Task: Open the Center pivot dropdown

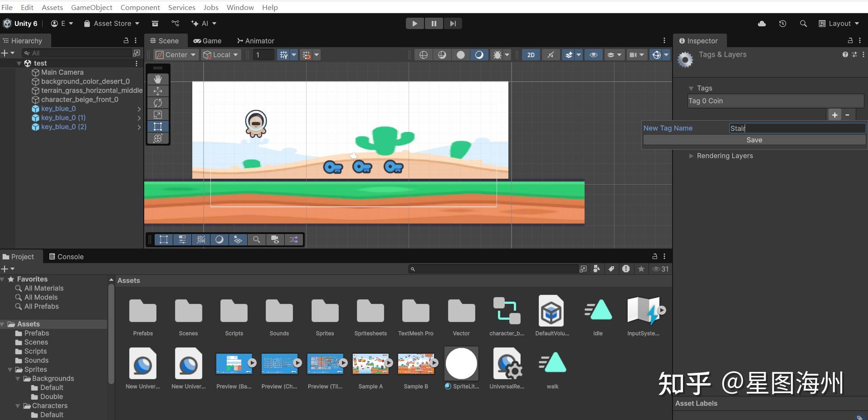Action: coord(176,55)
